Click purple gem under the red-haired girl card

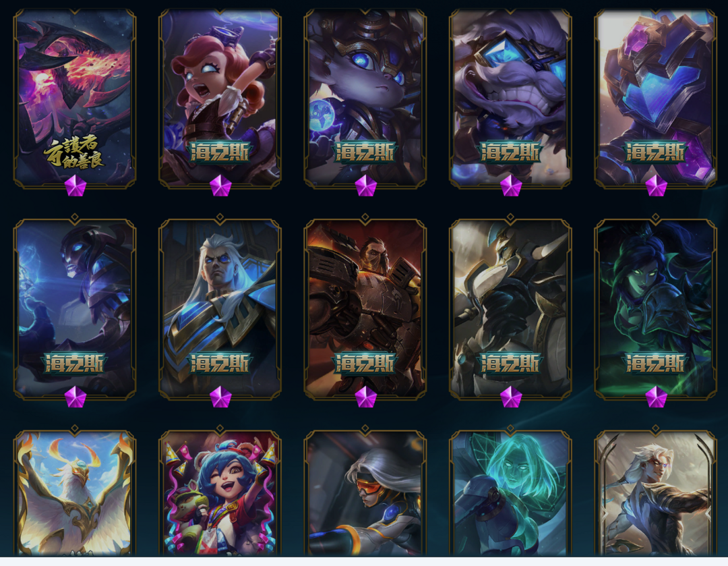220,186
